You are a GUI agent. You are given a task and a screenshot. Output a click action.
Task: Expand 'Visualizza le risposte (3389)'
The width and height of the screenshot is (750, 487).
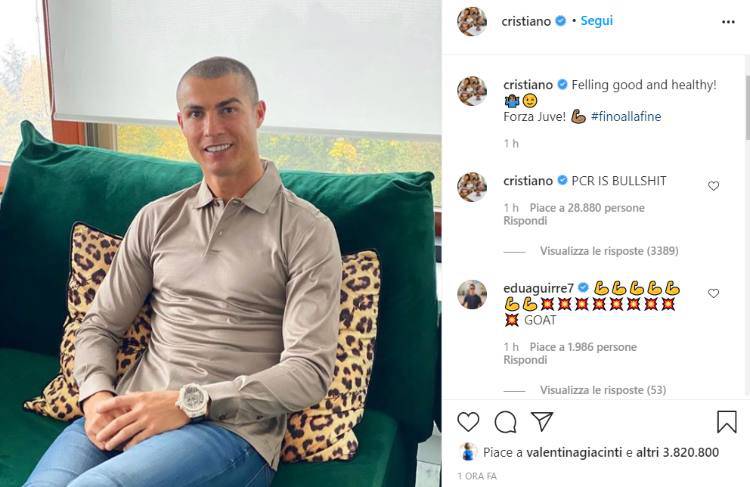coord(609,251)
